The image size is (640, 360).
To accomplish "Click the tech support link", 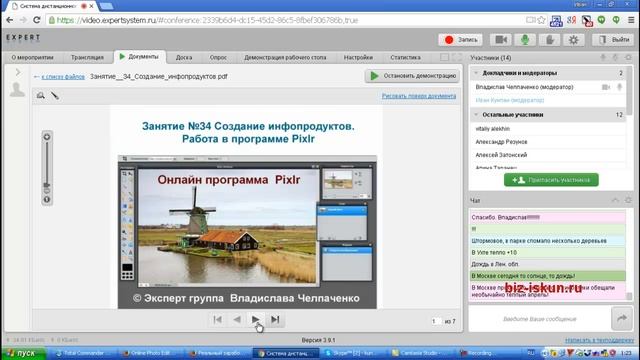I will 600,340.
